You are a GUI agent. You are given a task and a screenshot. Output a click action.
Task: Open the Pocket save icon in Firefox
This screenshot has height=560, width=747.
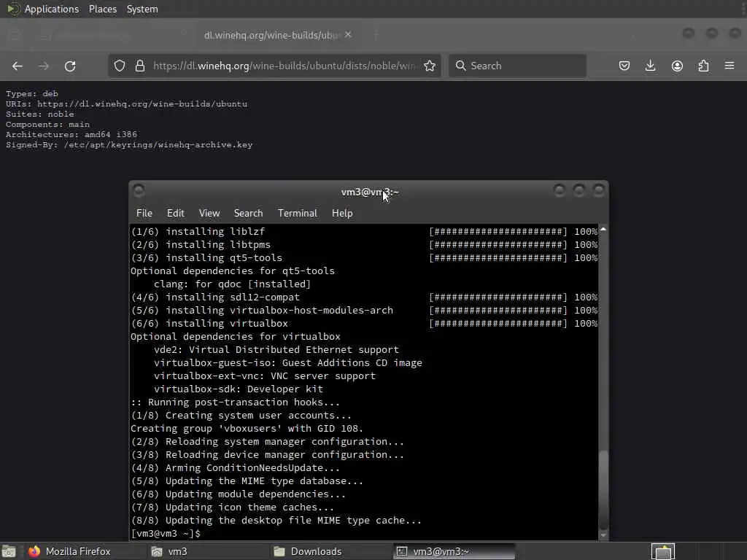point(624,66)
